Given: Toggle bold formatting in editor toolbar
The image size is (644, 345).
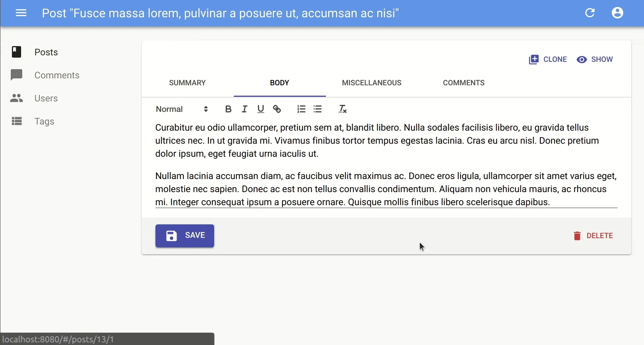Looking at the screenshot, I should pyautogui.click(x=228, y=109).
